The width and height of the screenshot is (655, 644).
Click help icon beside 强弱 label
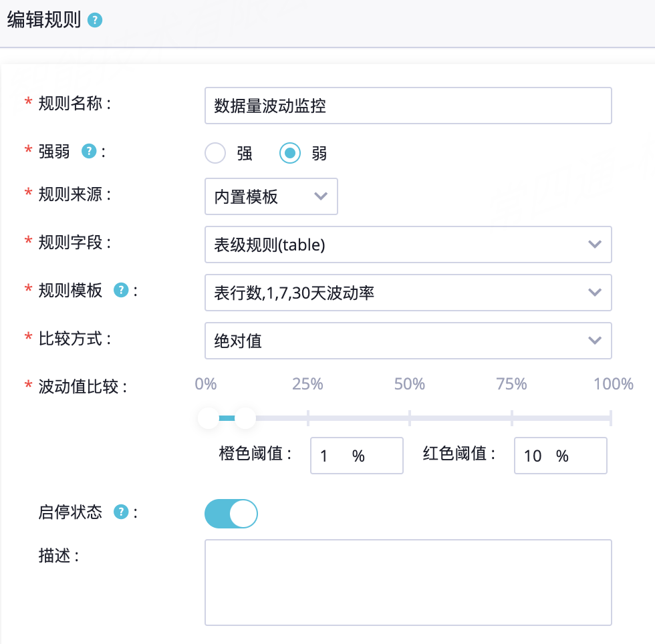pyautogui.click(x=88, y=151)
